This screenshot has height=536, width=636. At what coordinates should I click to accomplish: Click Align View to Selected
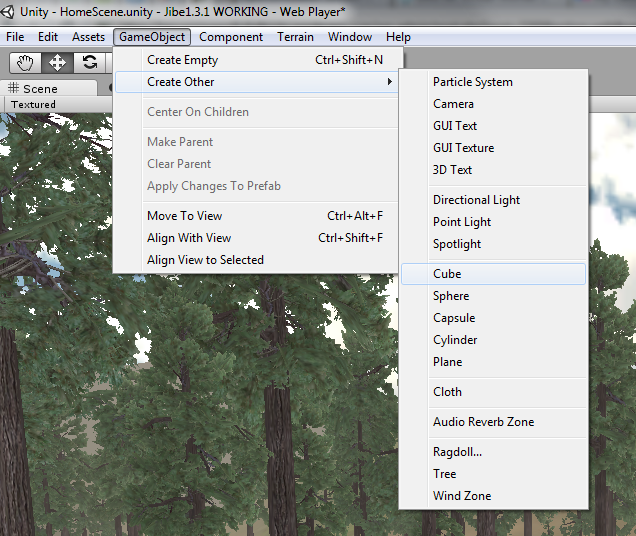pos(205,260)
